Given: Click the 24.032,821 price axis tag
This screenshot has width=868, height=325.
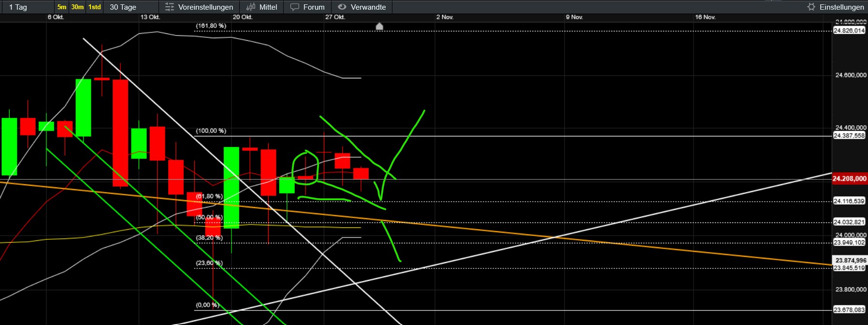Looking at the screenshot, I should click(x=849, y=222).
